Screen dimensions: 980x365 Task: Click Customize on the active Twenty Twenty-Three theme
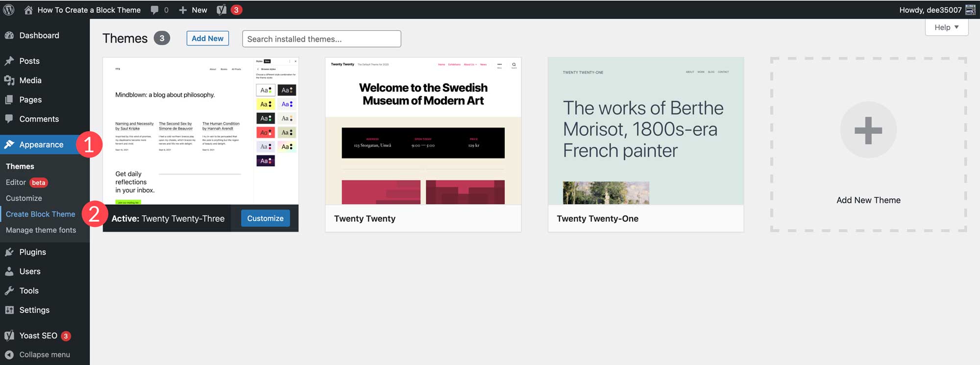265,218
